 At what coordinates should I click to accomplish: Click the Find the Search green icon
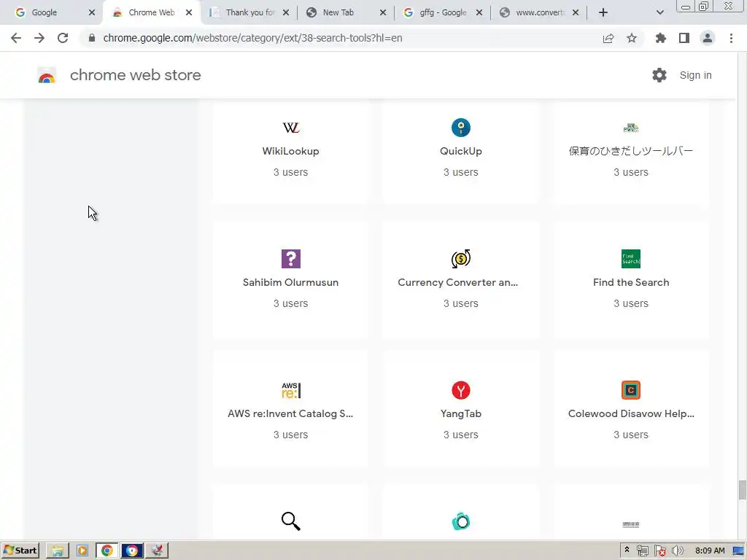[631, 259]
